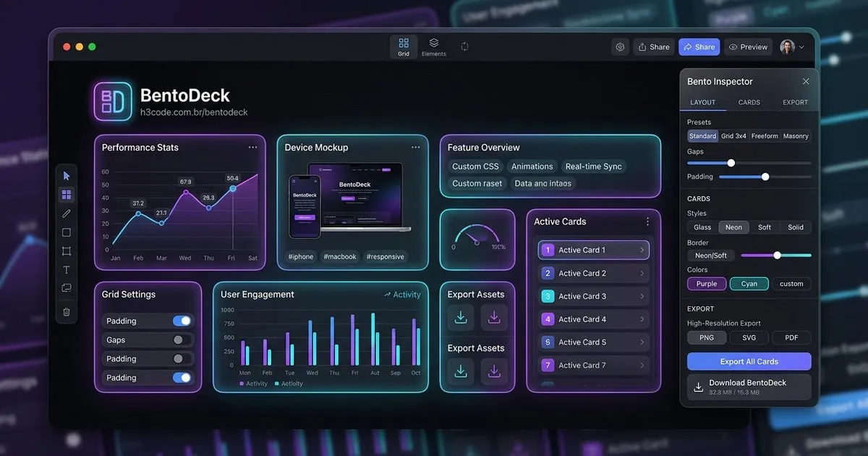Click the Real-time Sync feature chip
This screenshot has width=868, height=456.
[x=593, y=166]
